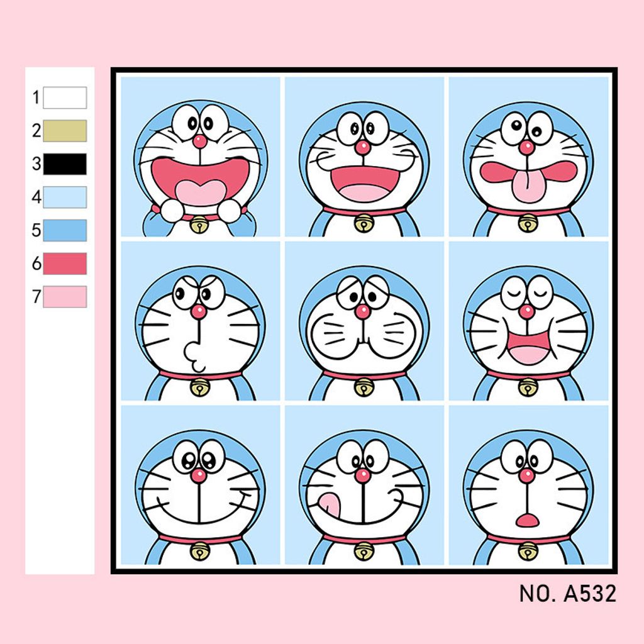Pick the medium blue swatch numbered 5
This screenshot has width=644, height=644.
click(65, 230)
